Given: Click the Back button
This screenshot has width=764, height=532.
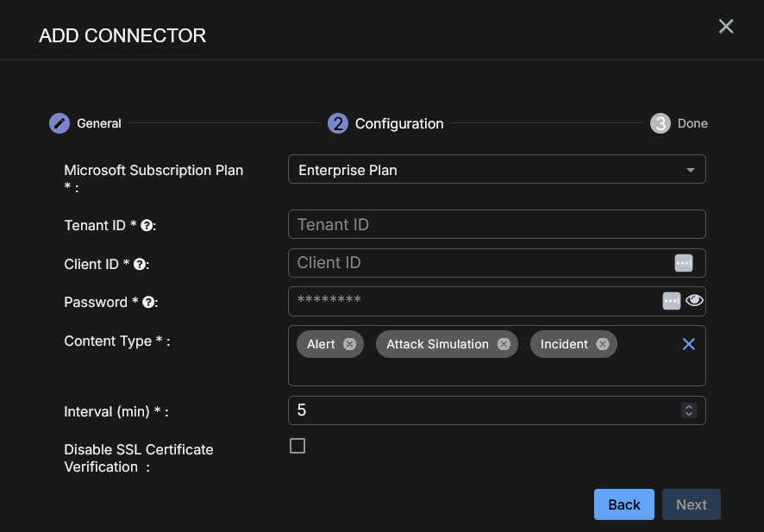Looking at the screenshot, I should pos(624,504).
